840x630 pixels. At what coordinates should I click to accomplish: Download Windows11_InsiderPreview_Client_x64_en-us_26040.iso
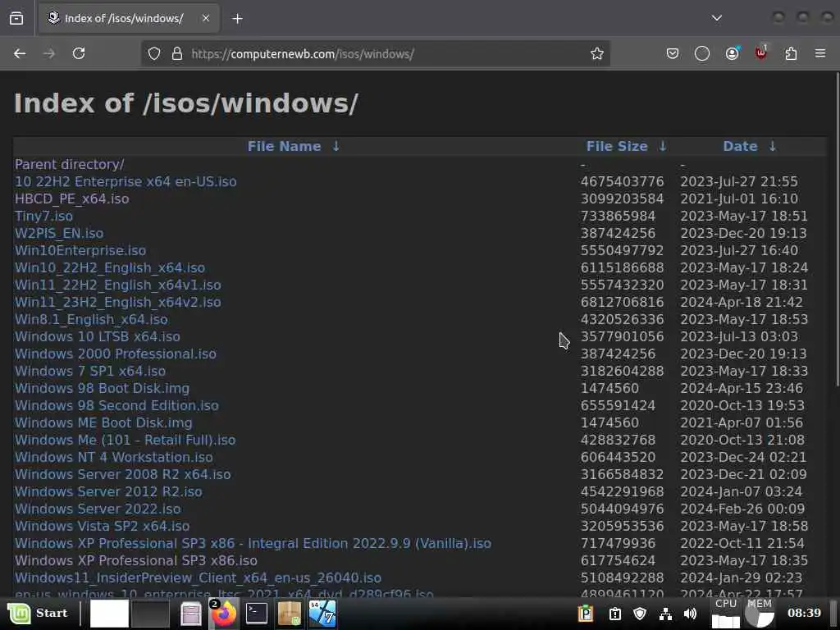(x=198, y=577)
